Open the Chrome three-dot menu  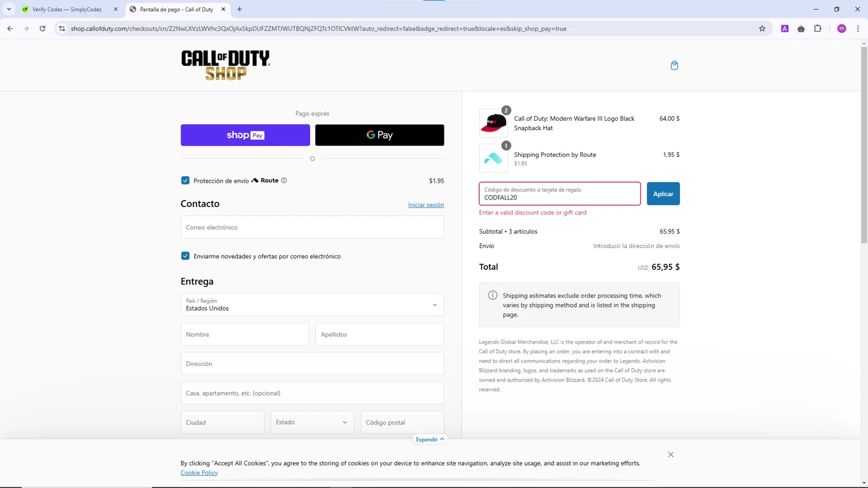click(858, 28)
